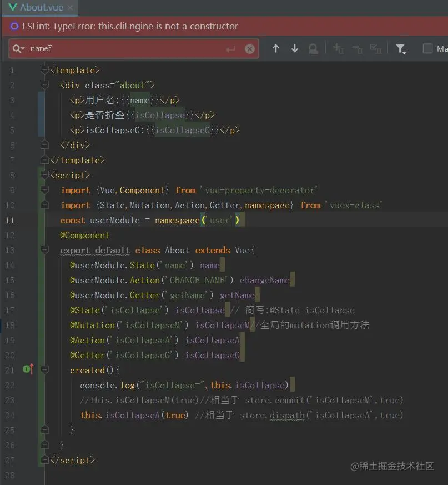Collapse the created() method fold marker

tap(45, 370)
